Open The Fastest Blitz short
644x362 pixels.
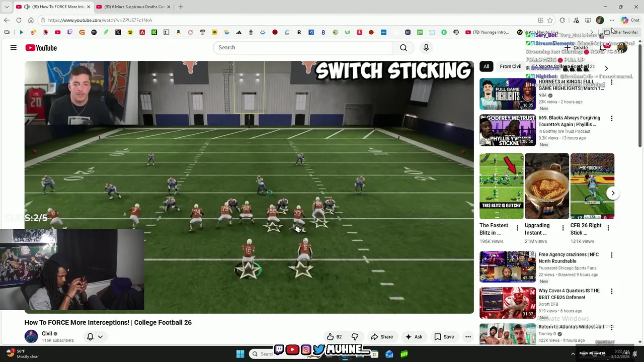coord(501,186)
